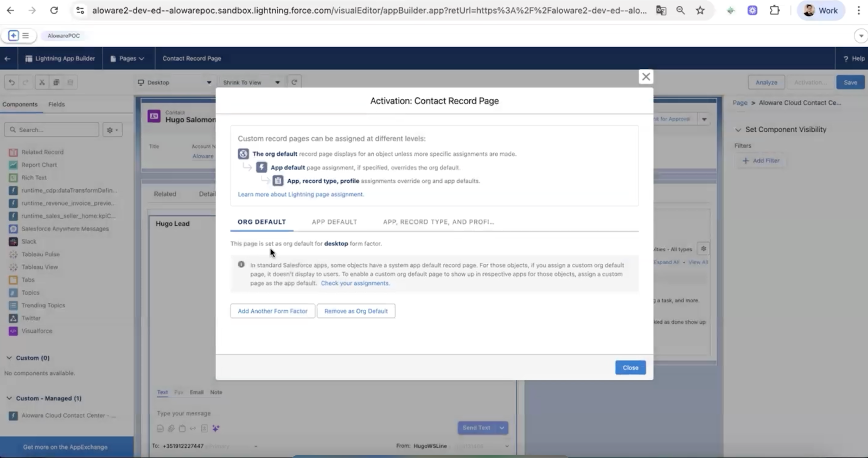Click the blue Close button
Screen dimensions: 868x458
point(630,367)
